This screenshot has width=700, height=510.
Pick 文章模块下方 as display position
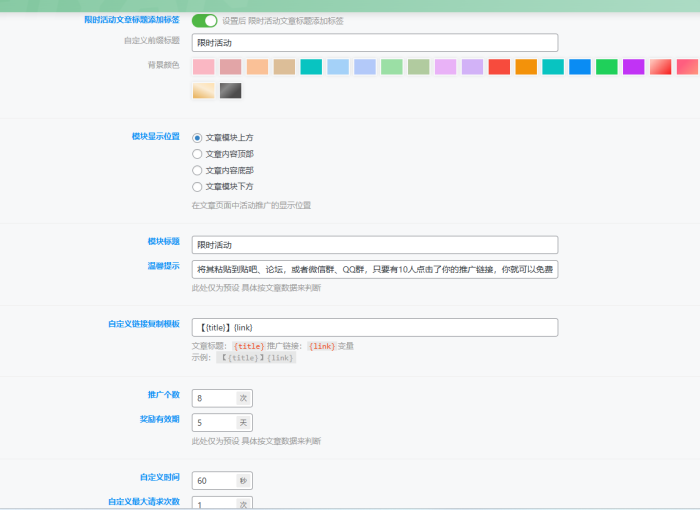(x=197, y=186)
